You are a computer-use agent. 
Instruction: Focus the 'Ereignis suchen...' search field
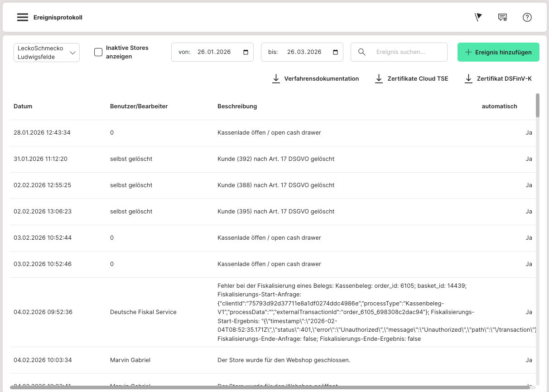click(408, 52)
